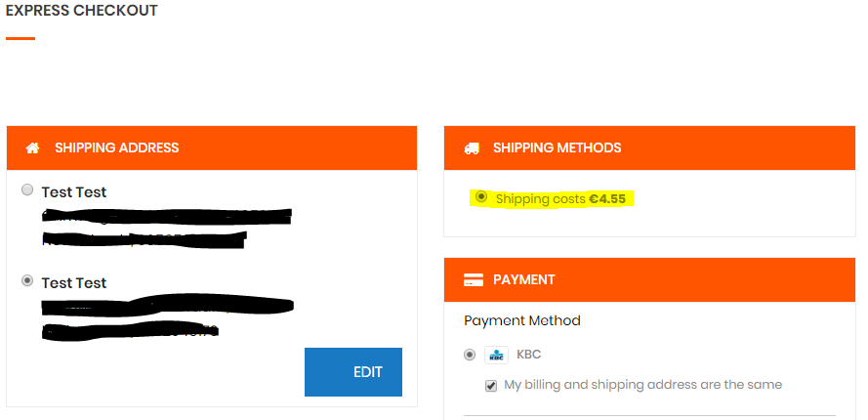
Task: Select the second Test Test address radio
Action: (x=27, y=281)
